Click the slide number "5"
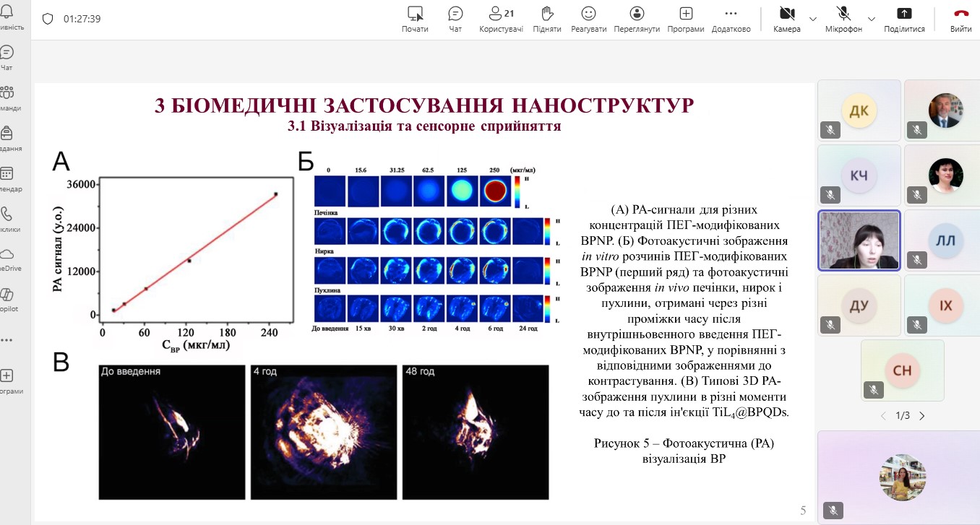 click(x=803, y=511)
